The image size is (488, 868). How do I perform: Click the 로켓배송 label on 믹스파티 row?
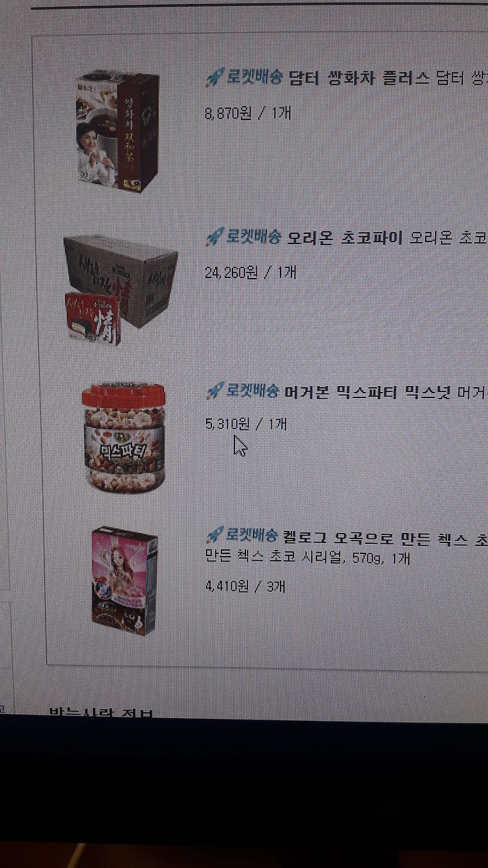pyautogui.click(x=252, y=389)
